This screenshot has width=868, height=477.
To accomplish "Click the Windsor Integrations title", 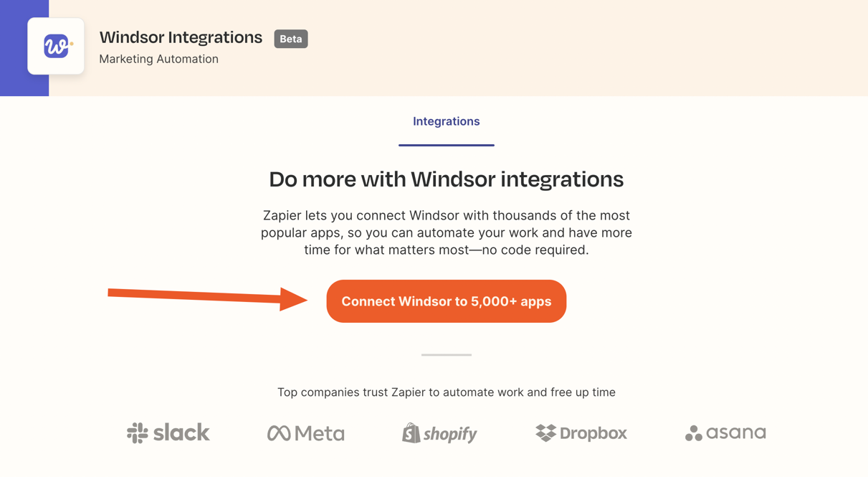I will [x=181, y=37].
